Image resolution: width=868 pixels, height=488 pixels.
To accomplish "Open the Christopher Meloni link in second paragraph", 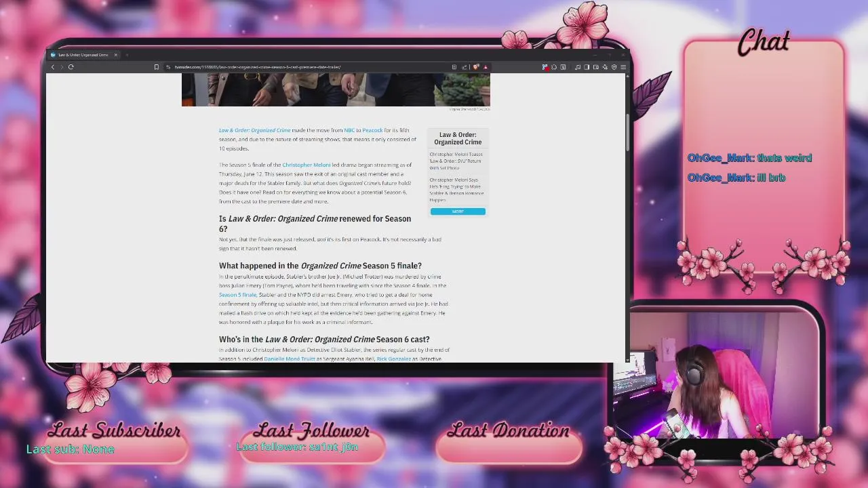I will pos(306,165).
